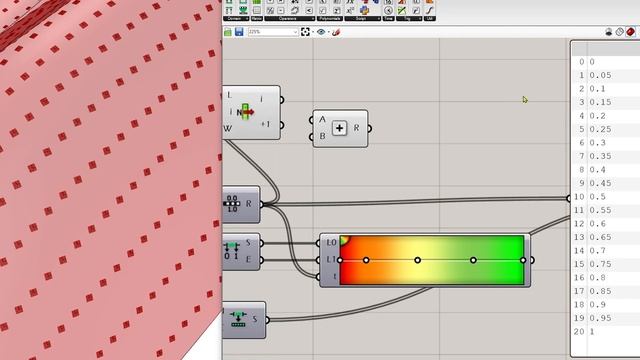Select panel row 10 with value 0.5
This screenshot has height=360, width=640.
click(x=606, y=197)
